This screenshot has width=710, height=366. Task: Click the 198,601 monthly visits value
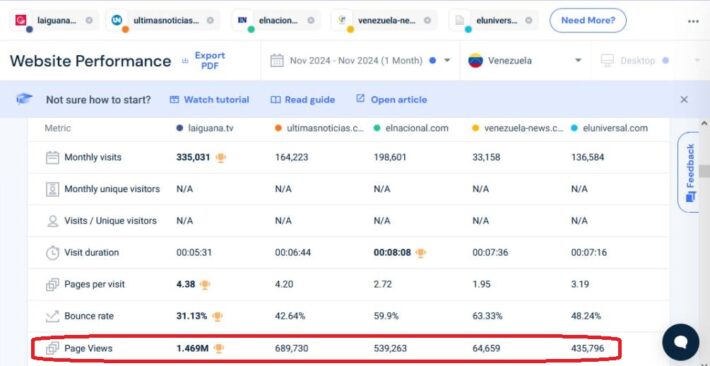[390, 158]
